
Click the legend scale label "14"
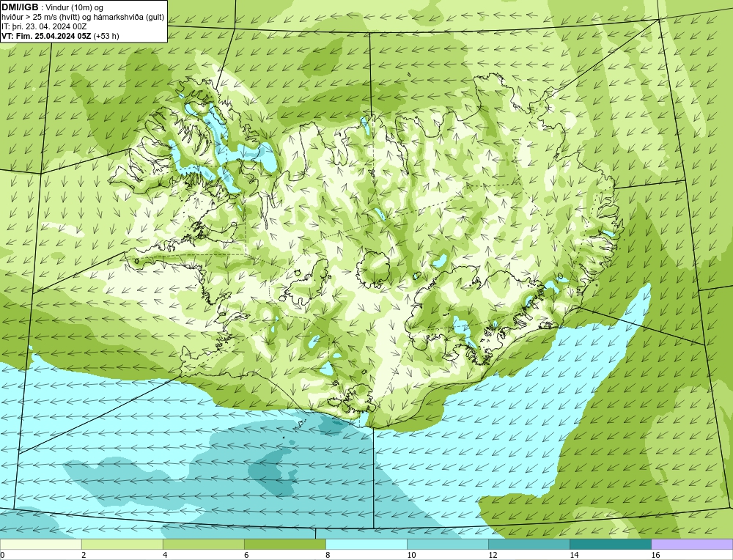coord(574,555)
